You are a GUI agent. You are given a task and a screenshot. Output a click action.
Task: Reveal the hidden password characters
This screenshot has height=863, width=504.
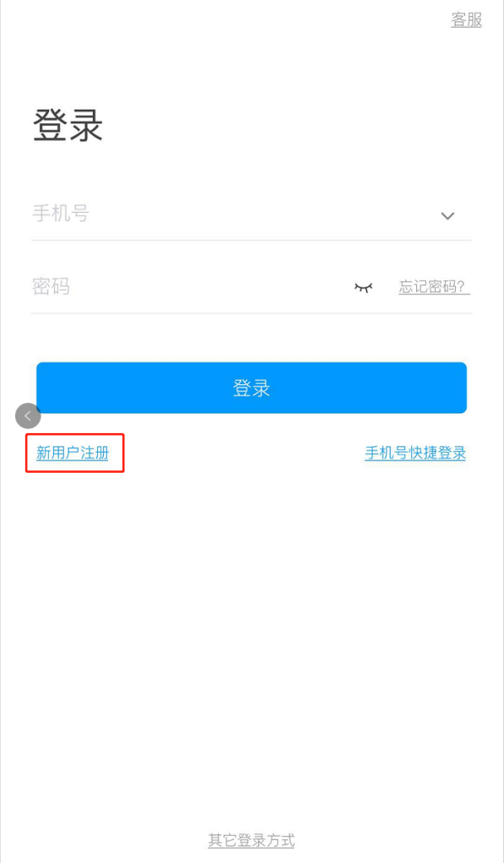coord(363,287)
